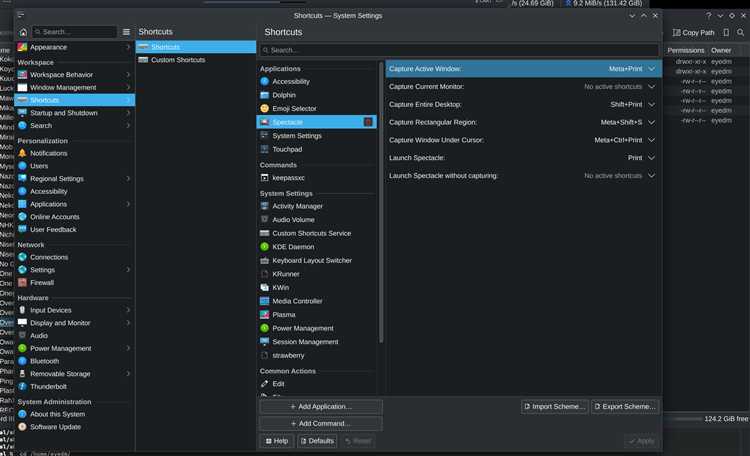The width and height of the screenshot is (750, 456).
Task: Click the Workspace Behavior icon
Action: pyautogui.click(x=22, y=75)
